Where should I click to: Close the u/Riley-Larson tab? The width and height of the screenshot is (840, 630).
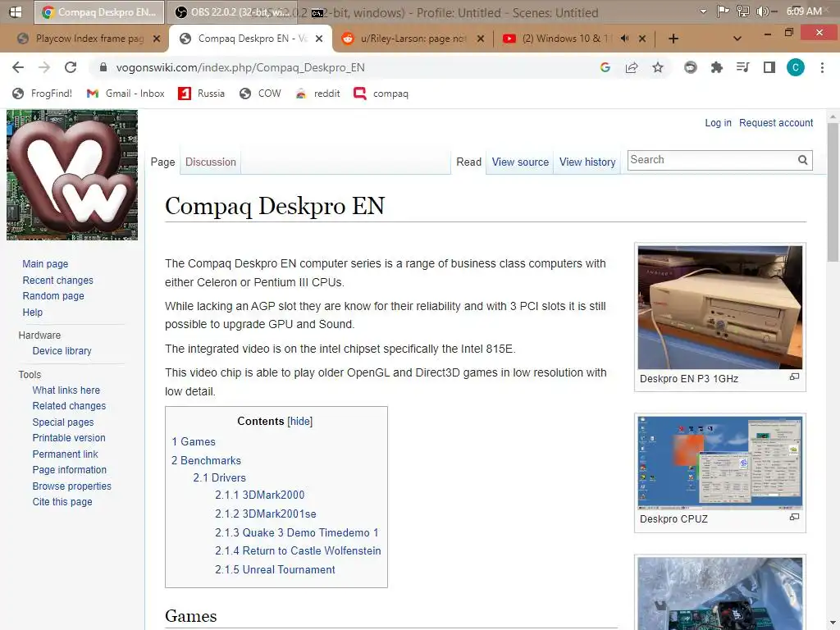(x=481, y=39)
